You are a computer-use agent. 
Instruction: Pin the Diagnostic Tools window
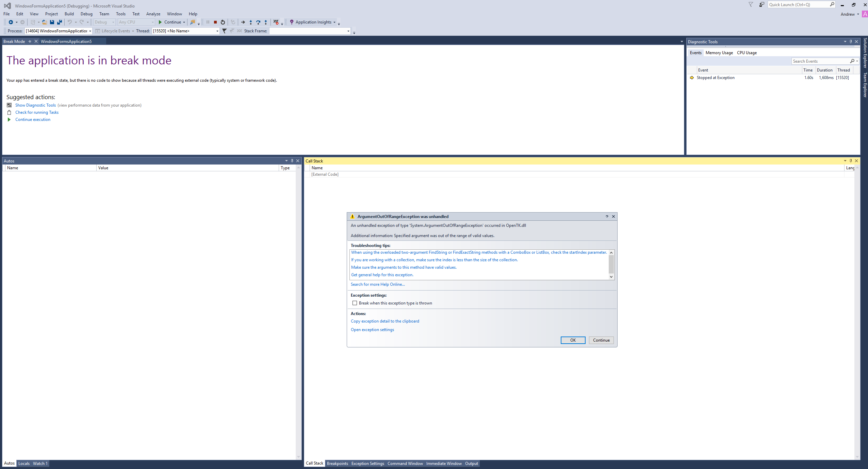(x=850, y=41)
